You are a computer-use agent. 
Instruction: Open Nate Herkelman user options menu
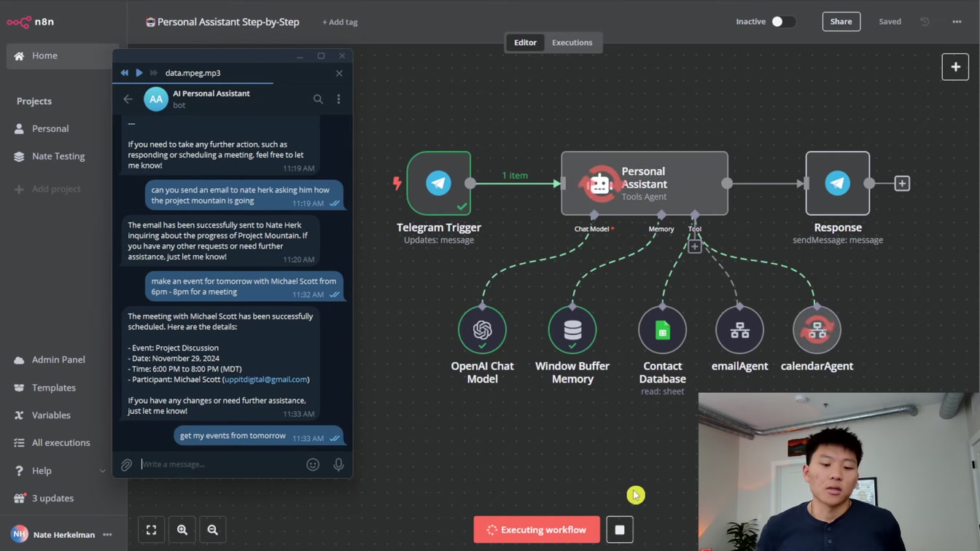pyautogui.click(x=107, y=534)
